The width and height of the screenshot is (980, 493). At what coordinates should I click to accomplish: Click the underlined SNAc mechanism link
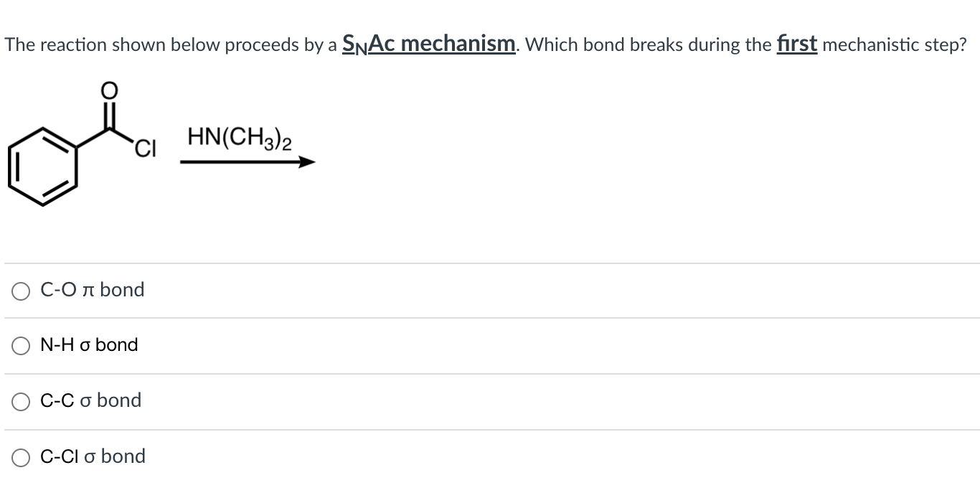click(428, 43)
